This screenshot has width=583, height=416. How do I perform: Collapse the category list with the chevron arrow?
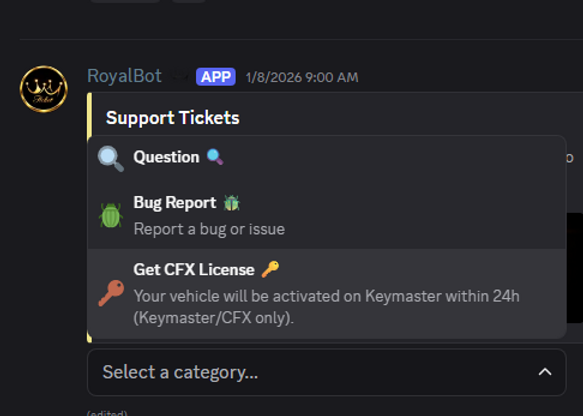pos(545,372)
